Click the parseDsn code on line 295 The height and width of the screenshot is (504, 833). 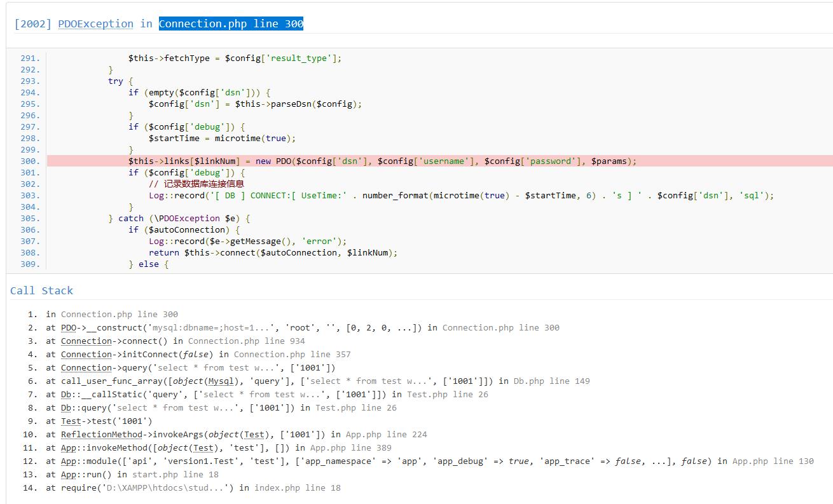[255, 104]
